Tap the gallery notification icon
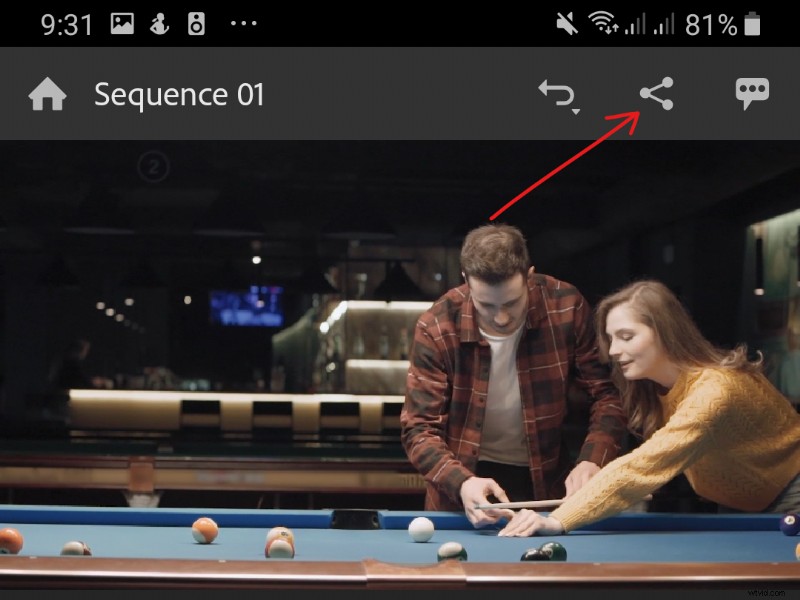Viewport: 800px width, 600px height. (120, 21)
